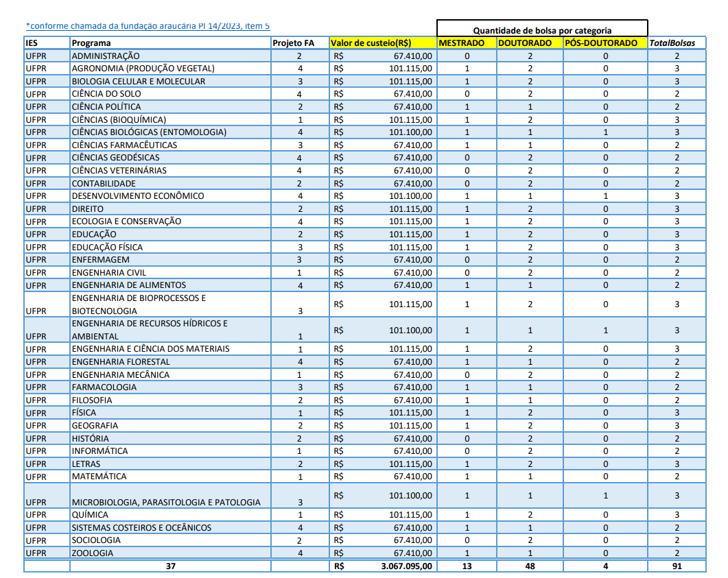This screenshot has width=728, height=578.
Task: Select the PÓS-DOUTORADO column header
Action: 605,43
